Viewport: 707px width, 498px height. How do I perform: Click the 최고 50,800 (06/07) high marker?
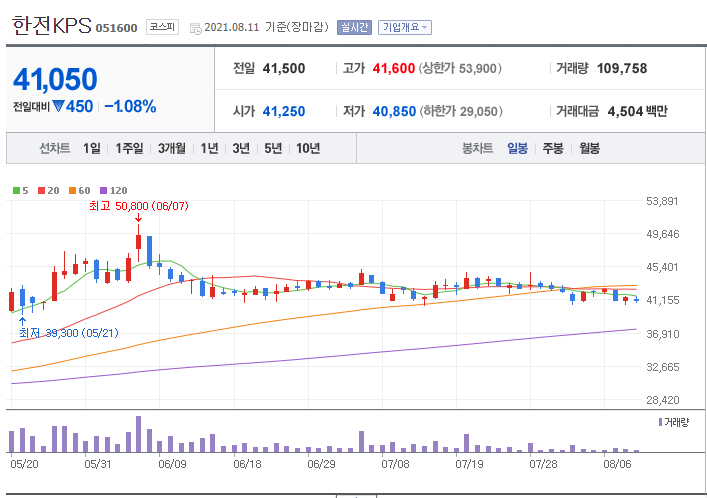(138, 206)
